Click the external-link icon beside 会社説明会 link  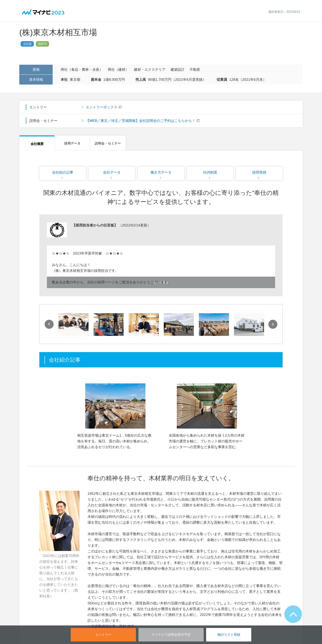point(198,121)
